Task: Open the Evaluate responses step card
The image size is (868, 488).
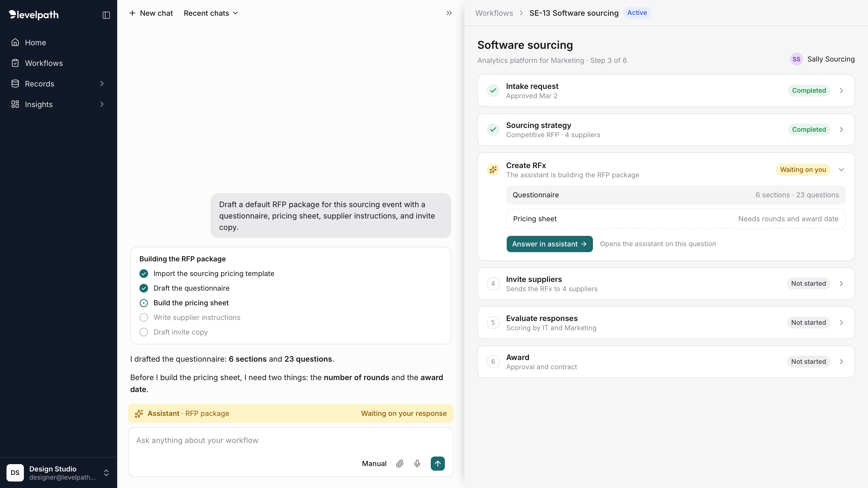Action: coord(666,322)
